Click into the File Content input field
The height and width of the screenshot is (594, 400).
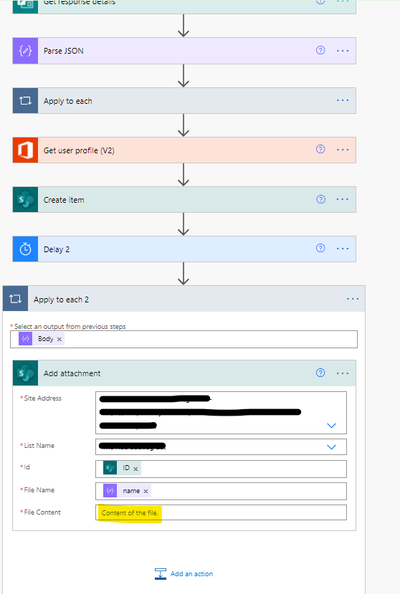point(221,513)
